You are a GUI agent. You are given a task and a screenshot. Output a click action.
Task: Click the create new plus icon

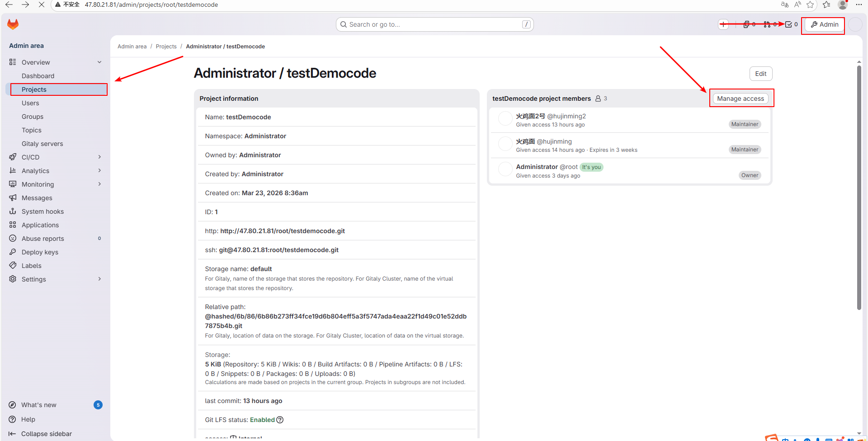pyautogui.click(x=724, y=24)
